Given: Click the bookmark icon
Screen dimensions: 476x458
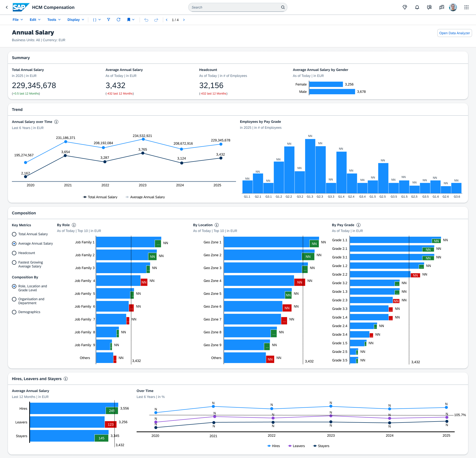Looking at the screenshot, I should (129, 20).
